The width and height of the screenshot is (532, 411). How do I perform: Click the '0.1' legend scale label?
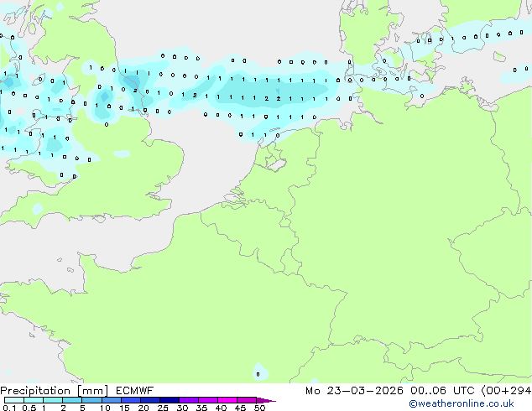point(9,408)
